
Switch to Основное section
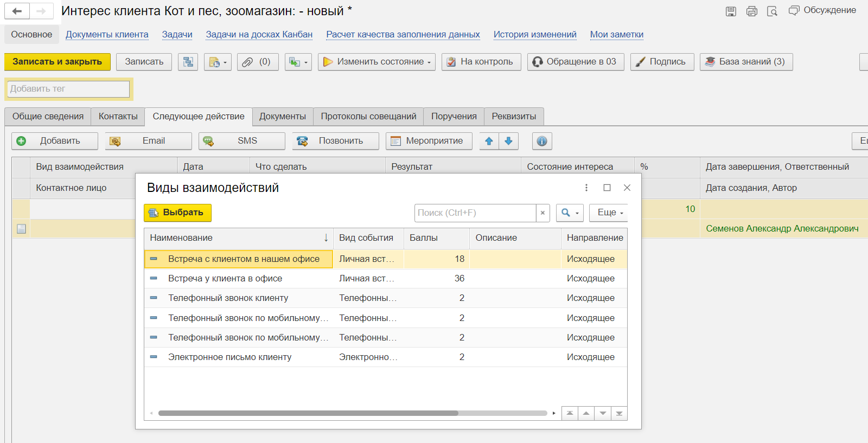(31, 35)
